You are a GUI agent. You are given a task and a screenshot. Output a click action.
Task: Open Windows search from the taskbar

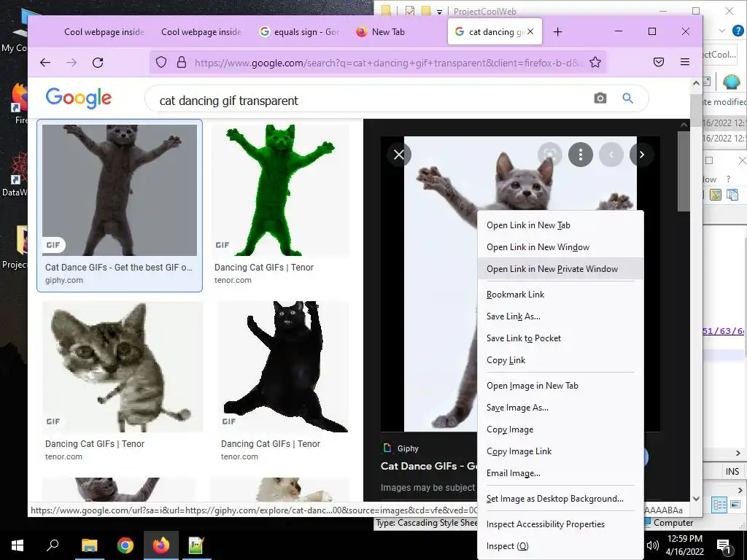(53, 545)
